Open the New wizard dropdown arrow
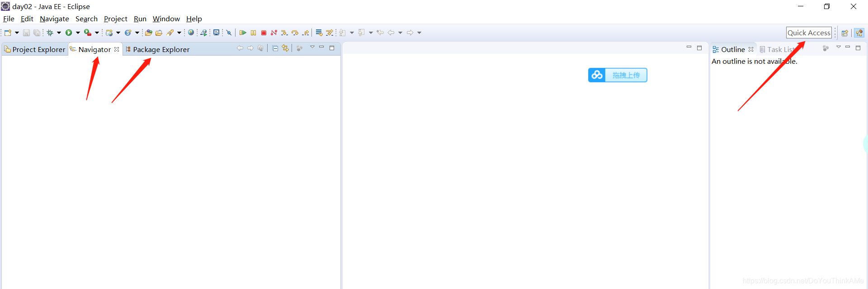The width and height of the screenshot is (868, 289). (x=17, y=33)
